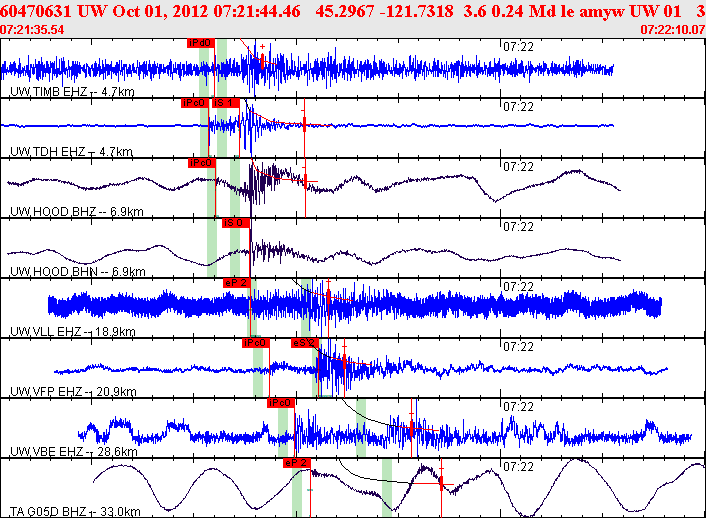Click the window end time 07:22:10.07

pyautogui.click(x=673, y=30)
